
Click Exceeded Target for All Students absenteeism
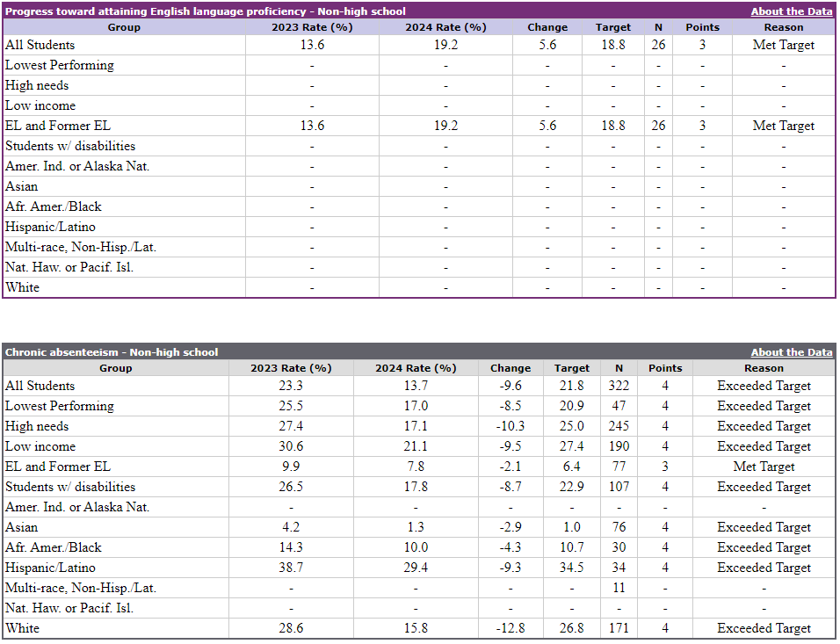click(764, 386)
